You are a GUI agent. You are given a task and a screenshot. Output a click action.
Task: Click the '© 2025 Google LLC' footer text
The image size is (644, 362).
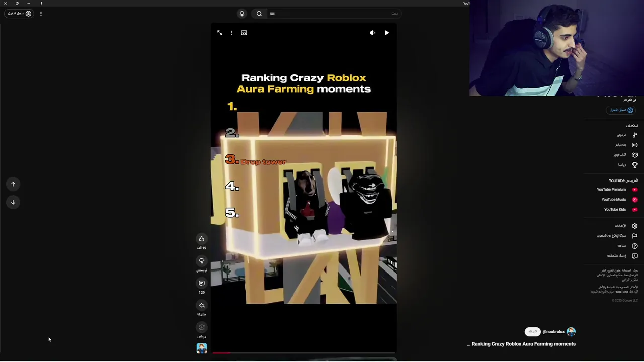(625, 301)
